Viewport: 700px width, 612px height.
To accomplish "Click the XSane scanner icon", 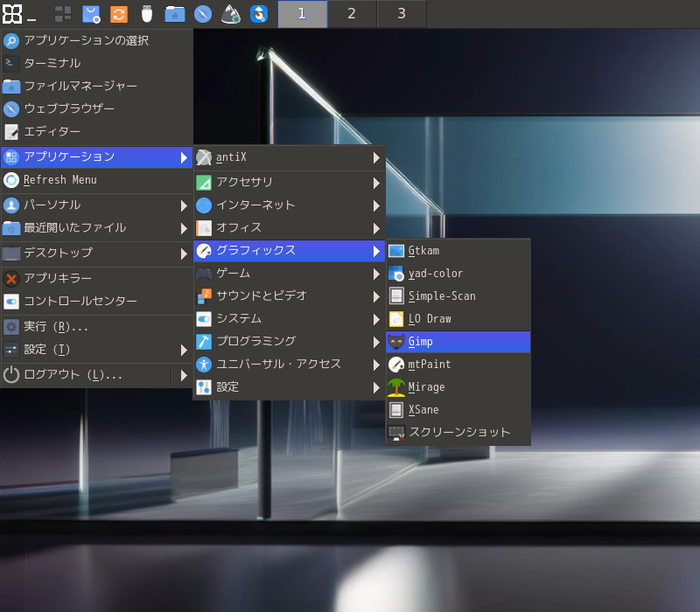I will point(396,410).
